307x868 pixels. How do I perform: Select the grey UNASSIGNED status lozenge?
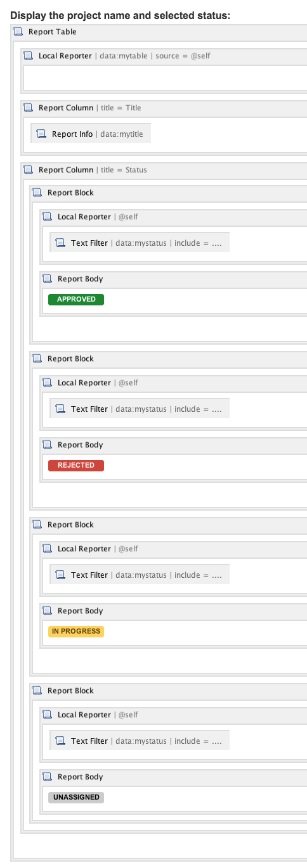click(76, 797)
